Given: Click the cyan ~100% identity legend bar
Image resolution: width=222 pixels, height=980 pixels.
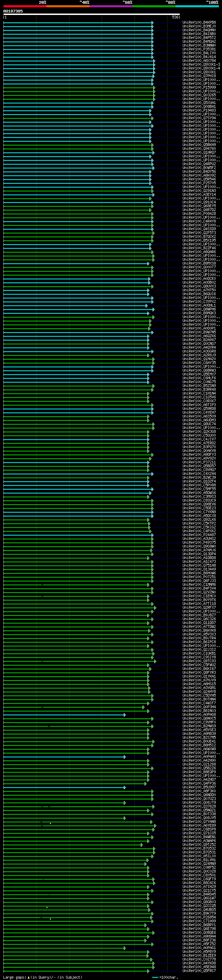Looking at the screenshot, I should (197, 6).
